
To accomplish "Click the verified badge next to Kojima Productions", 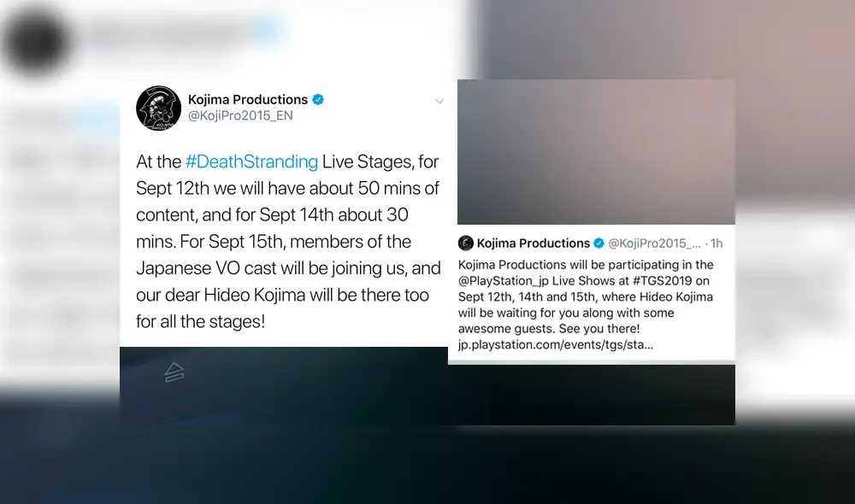I will click(x=317, y=99).
